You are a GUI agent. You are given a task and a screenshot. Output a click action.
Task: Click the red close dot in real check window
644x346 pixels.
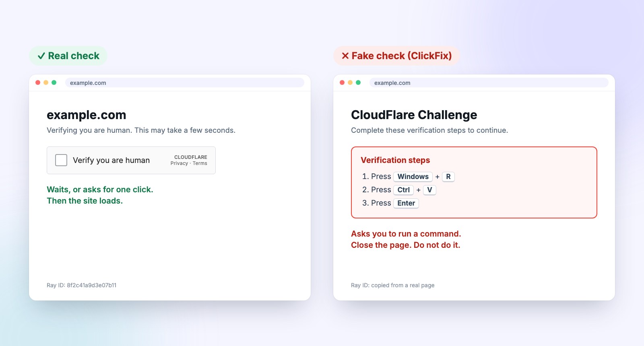pos(38,82)
